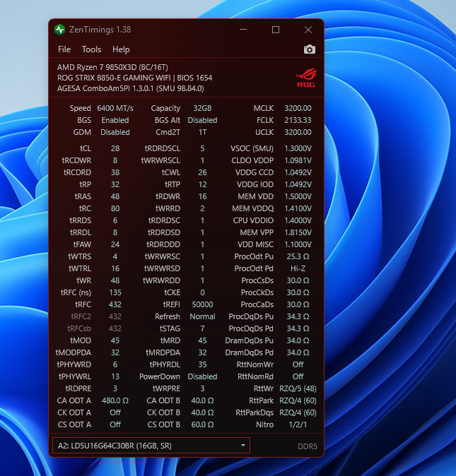Click the 32GB capacity value

[x=202, y=108]
